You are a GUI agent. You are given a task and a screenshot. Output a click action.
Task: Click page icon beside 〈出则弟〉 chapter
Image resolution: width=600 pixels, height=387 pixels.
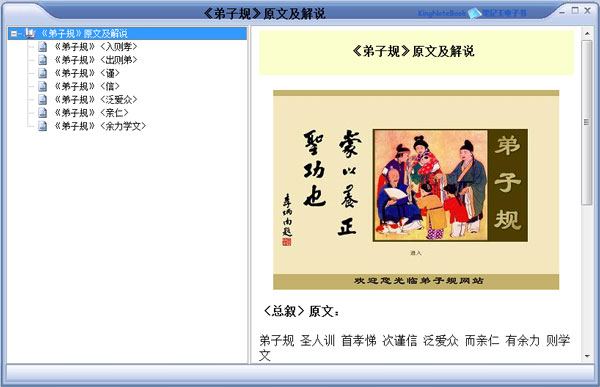42,60
